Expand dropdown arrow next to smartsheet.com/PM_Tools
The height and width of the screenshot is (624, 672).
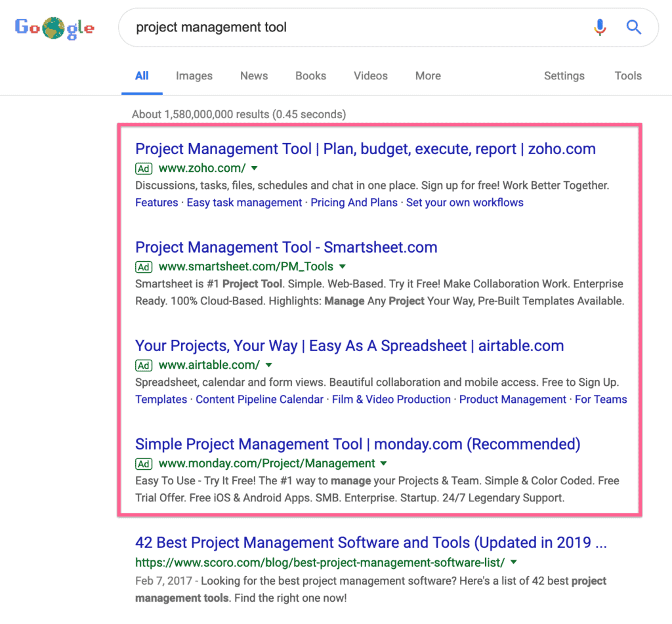343,266
